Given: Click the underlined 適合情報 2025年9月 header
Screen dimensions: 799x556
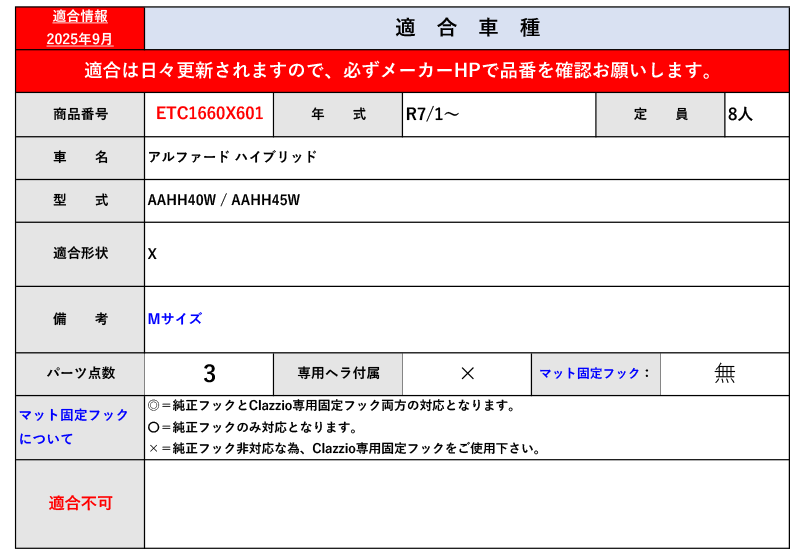Looking at the screenshot, I should (80, 28).
